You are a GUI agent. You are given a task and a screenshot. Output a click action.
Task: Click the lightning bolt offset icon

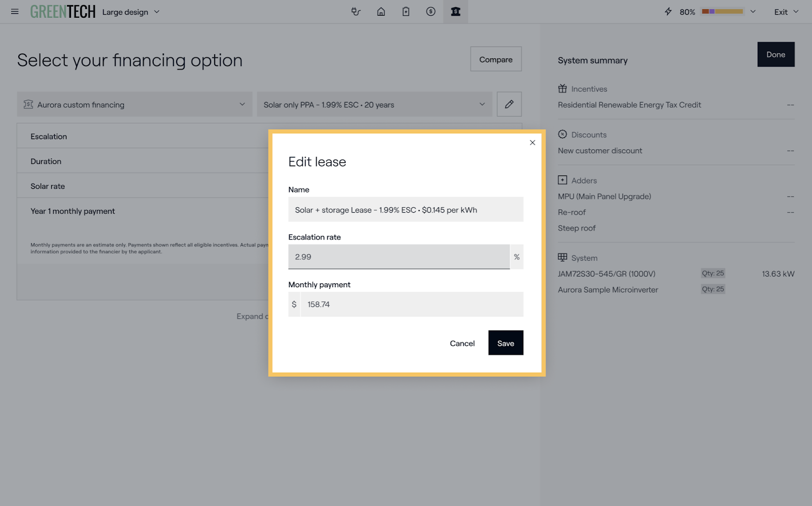(x=668, y=12)
